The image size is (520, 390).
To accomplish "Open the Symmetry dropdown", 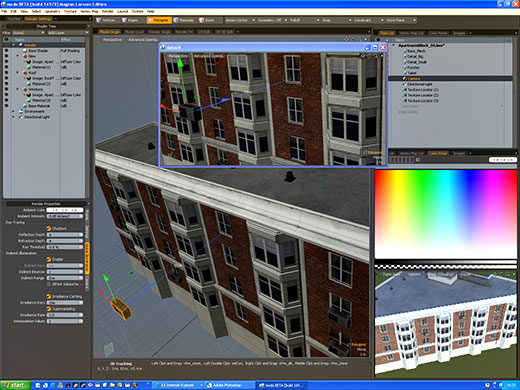I will (272, 20).
